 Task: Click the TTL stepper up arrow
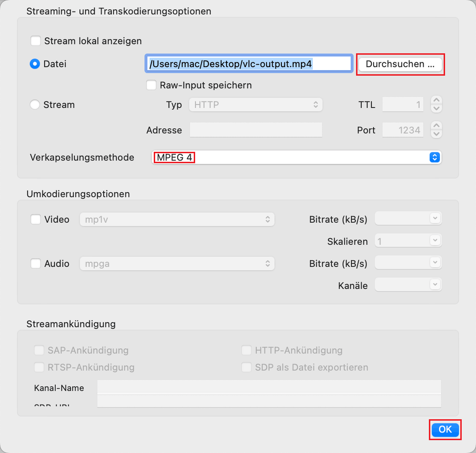pyautogui.click(x=436, y=100)
